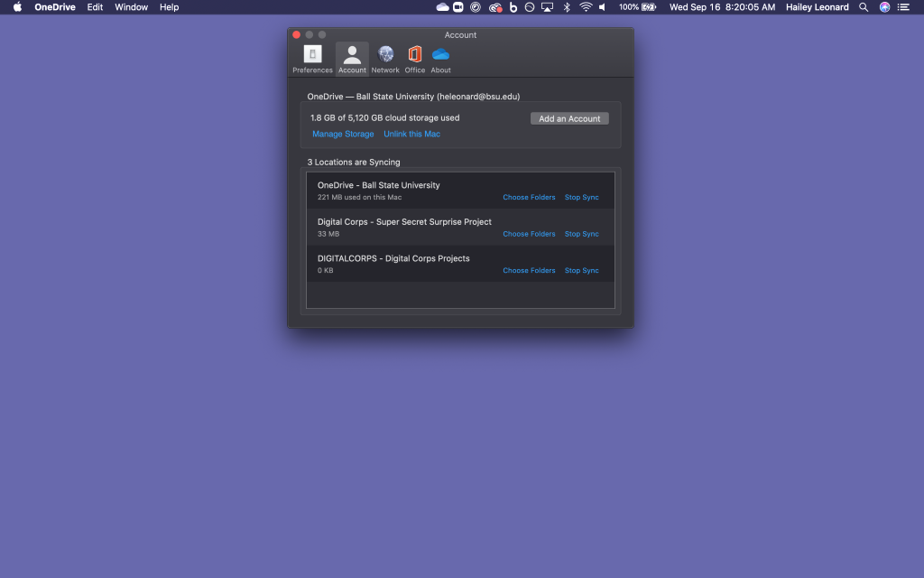The image size is (924, 578).
Task: Click the Manage Storage link
Action: (343, 135)
